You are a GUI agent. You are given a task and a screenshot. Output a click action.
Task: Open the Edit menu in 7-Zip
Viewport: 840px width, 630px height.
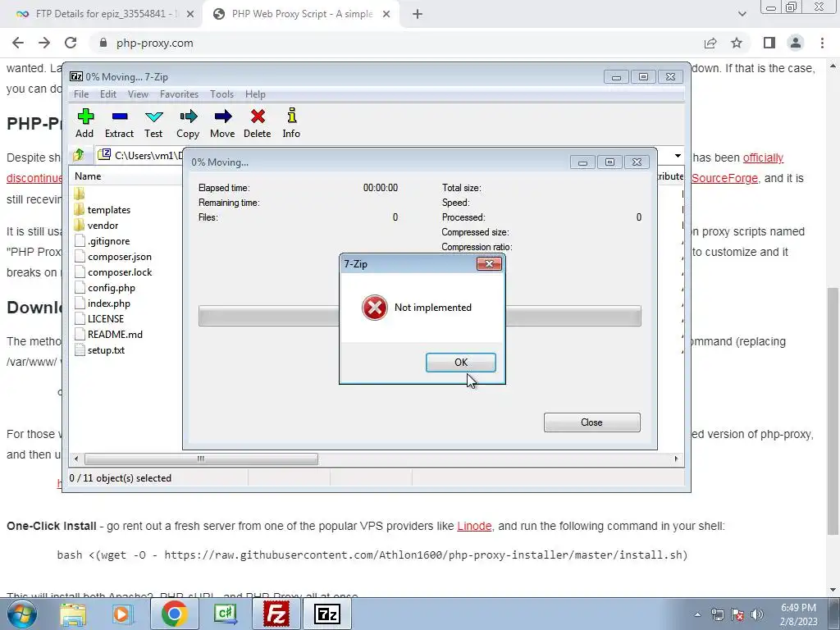[108, 94]
